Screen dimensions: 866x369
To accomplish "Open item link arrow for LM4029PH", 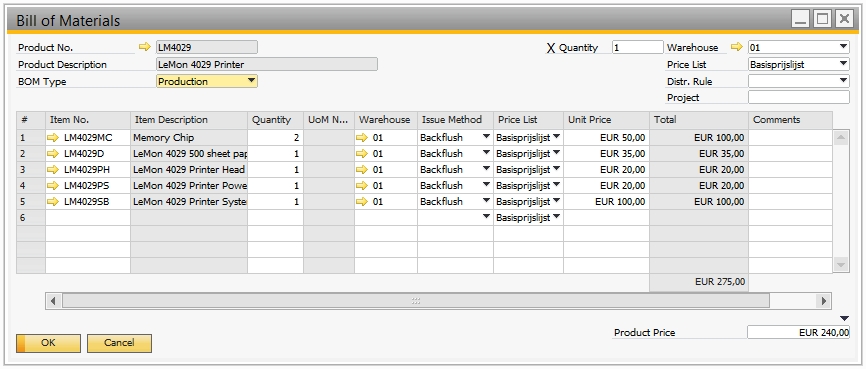I will pos(53,170).
